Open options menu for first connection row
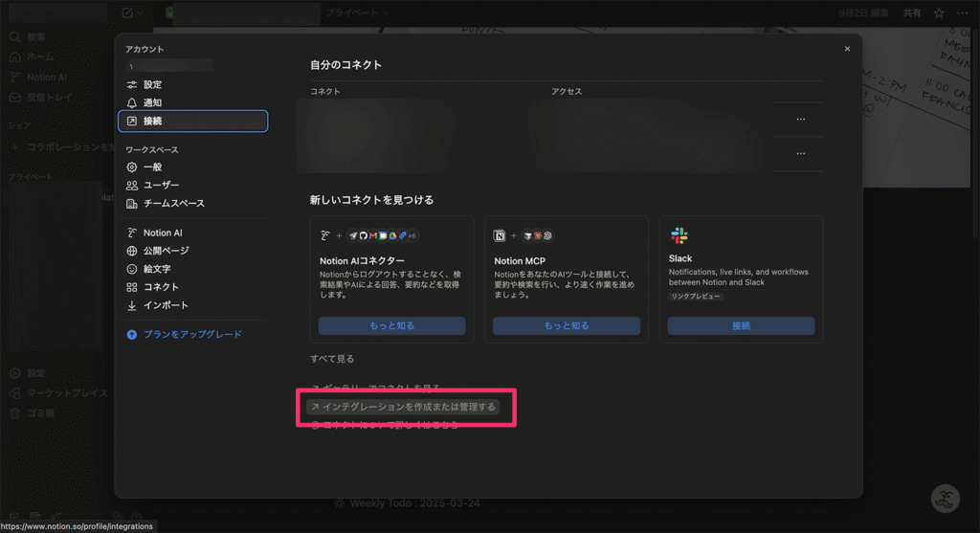Screen dimensions: 980x533 [x=800, y=119]
